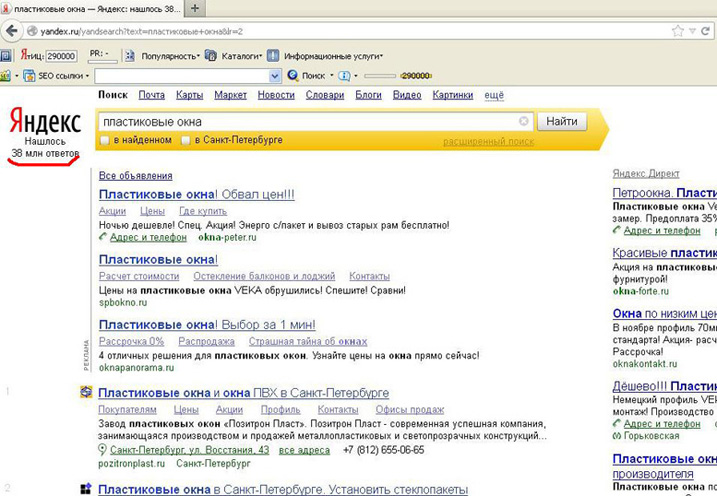Reload the page with refresh icon
717x496 pixels.
tap(705, 31)
